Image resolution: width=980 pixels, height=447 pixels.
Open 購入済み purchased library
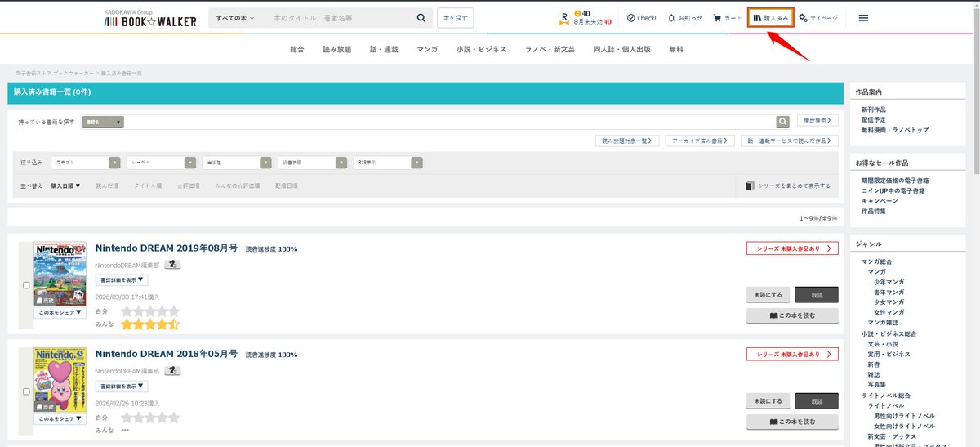pyautogui.click(x=771, y=17)
